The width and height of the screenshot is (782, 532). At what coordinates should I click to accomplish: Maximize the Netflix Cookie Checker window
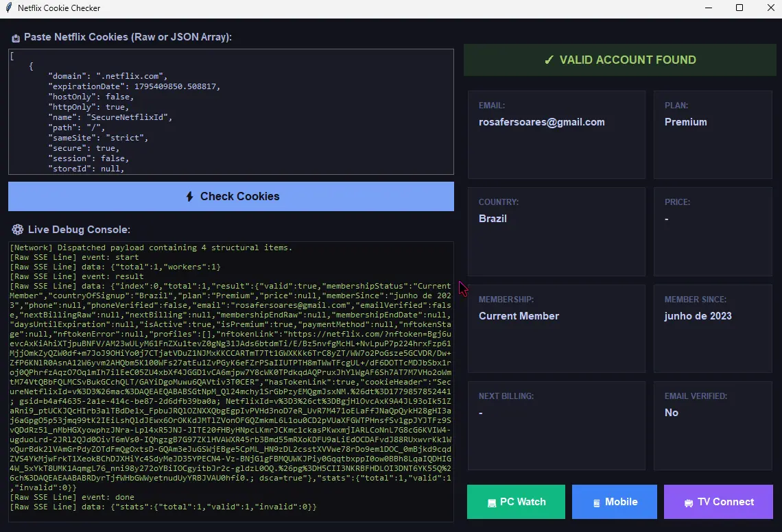point(739,8)
